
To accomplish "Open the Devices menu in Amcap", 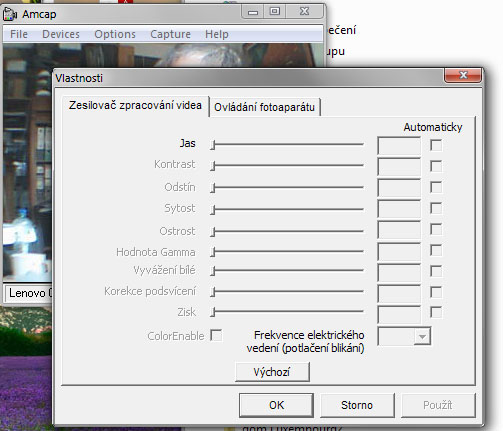I will (61, 34).
